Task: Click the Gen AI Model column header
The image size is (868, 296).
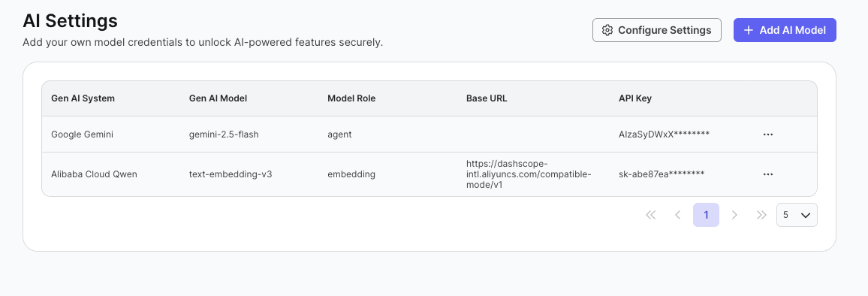Action: coord(218,98)
